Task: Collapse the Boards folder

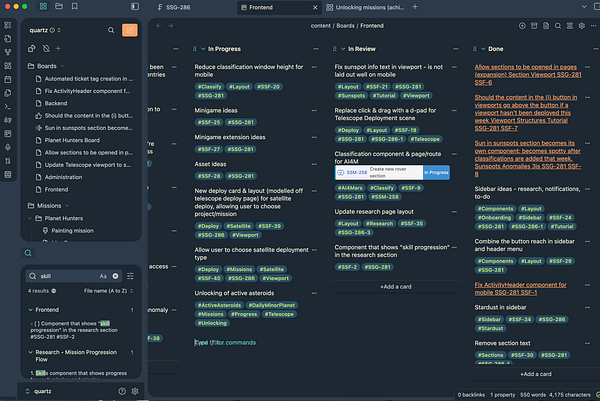Action: pos(63,66)
